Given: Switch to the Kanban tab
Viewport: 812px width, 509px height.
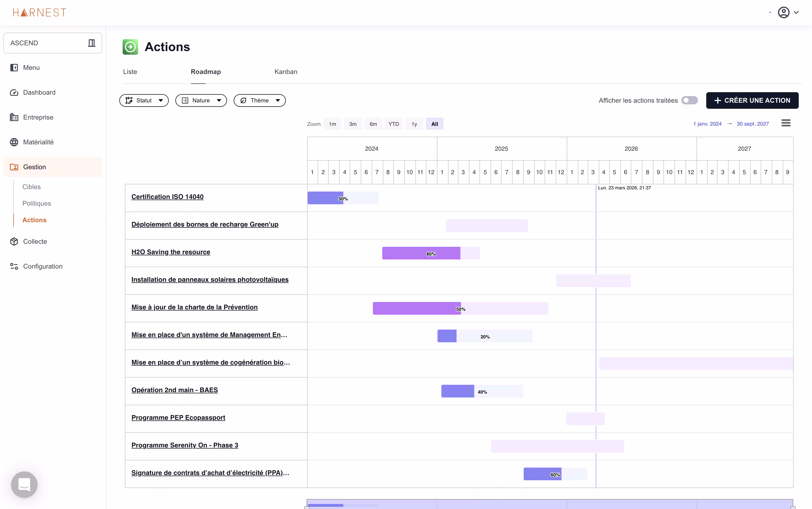Looking at the screenshot, I should click(286, 72).
